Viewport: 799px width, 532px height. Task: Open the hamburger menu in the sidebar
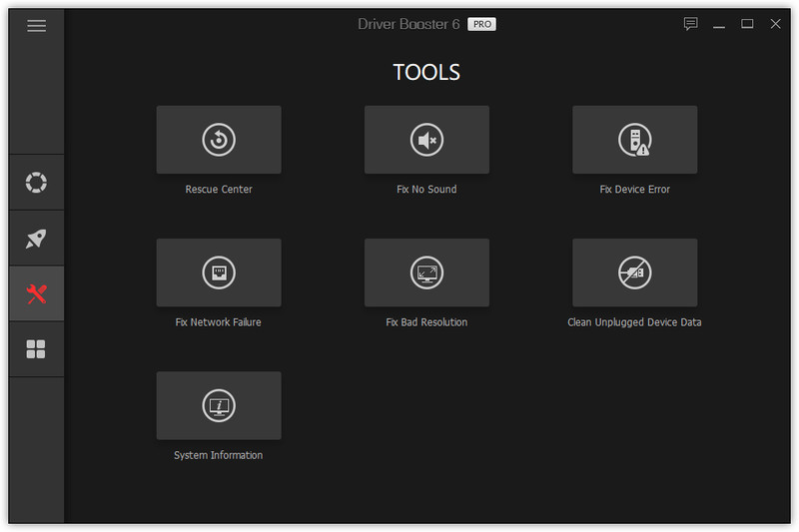36,26
